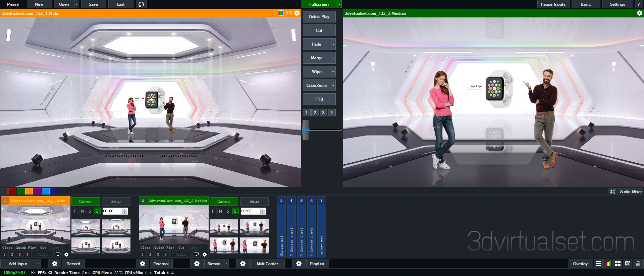This screenshot has width=644, height=276.
Task: Toggle green C button on input 1
Action: 97,211
